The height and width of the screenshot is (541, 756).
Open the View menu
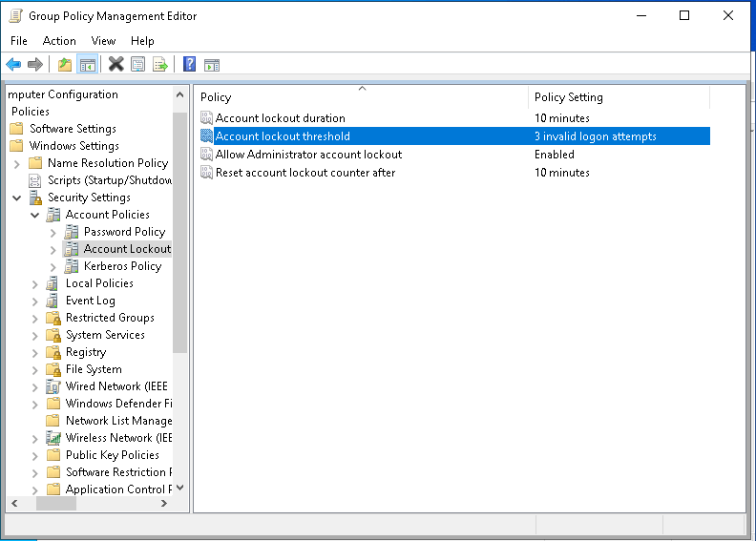click(x=103, y=41)
